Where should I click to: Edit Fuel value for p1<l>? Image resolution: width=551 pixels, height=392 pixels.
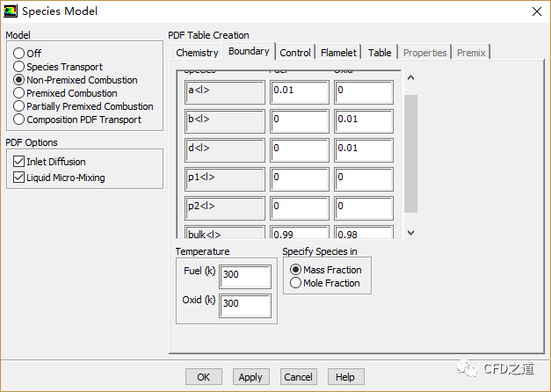point(300,179)
